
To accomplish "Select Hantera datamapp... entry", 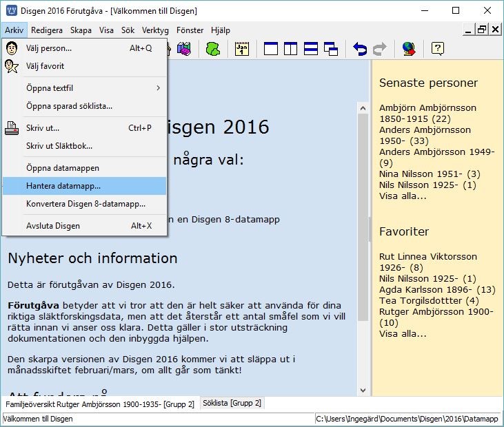I will pos(85,186).
